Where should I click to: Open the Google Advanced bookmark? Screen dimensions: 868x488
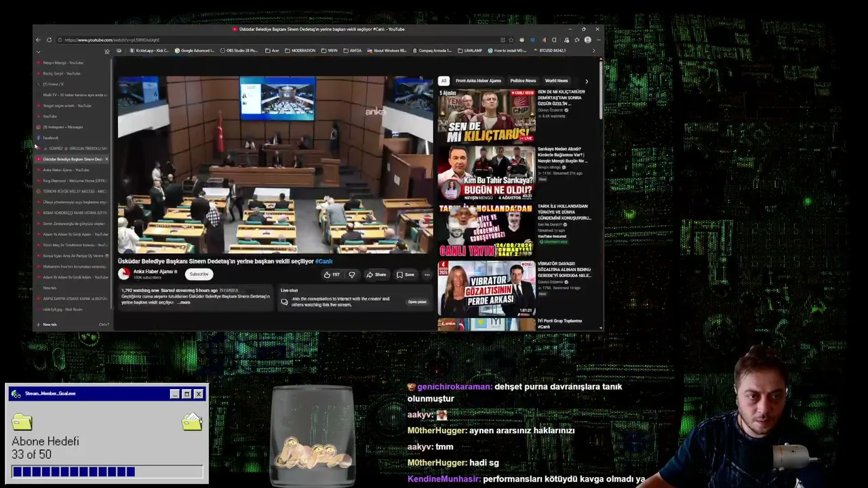point(195,51)
